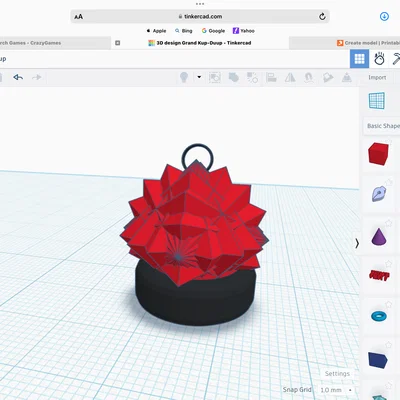Click the Import button
This screenshot has width=400, height=400.
coord(377,77)
